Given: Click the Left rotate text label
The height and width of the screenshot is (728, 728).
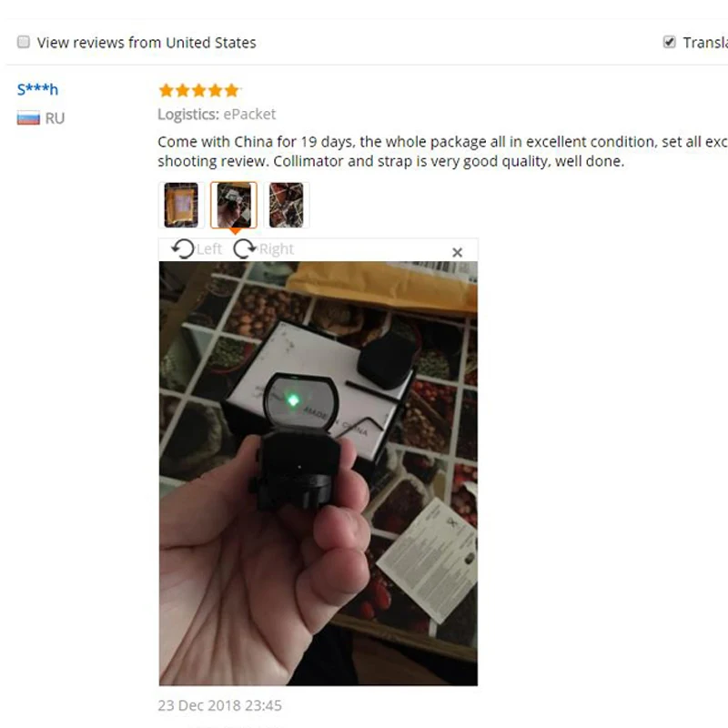Looking at the screenshot, I should point(209,249).
